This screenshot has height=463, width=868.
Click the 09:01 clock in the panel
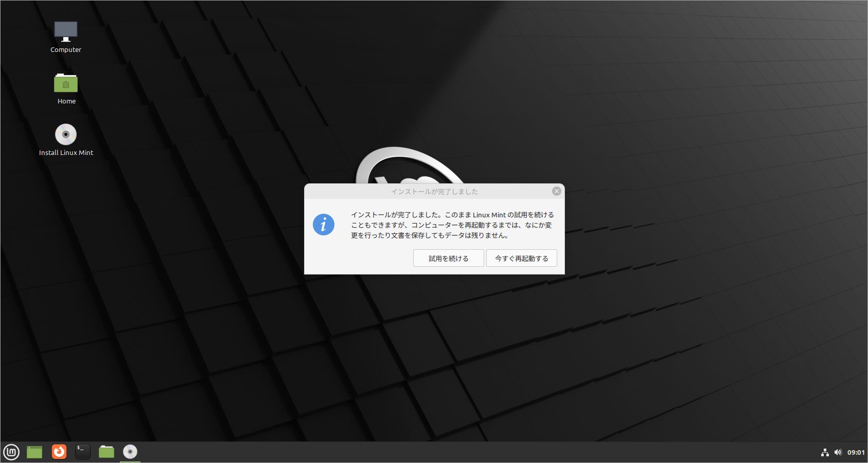pos(856,452)
